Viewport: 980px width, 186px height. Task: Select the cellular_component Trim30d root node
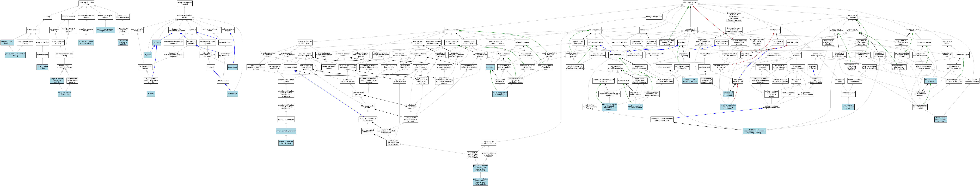tap(185, 3)
